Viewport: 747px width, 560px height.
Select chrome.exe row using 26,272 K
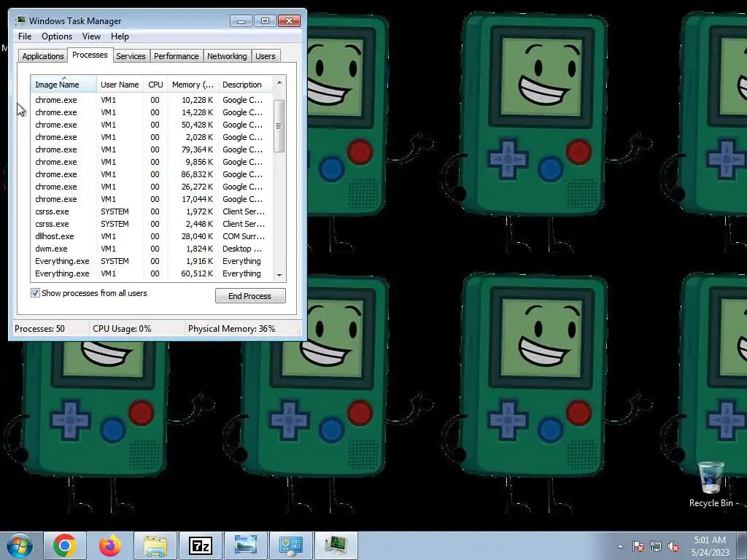pos(152,187)
